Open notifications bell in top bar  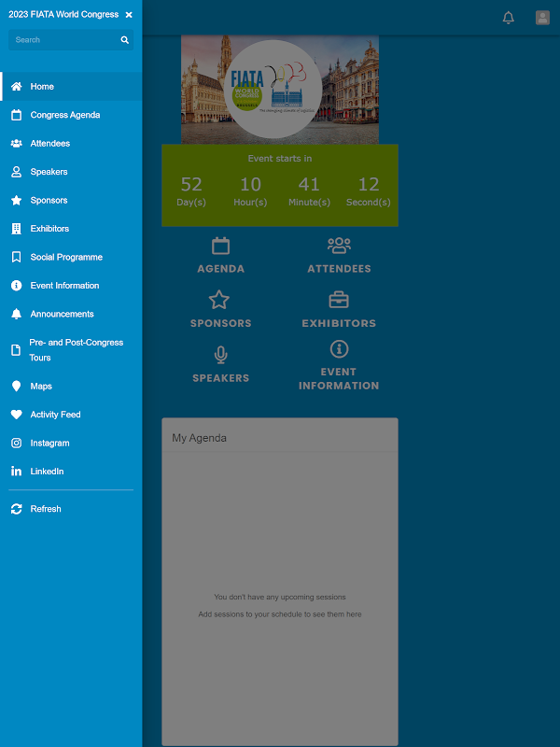[x=509, y=18]
